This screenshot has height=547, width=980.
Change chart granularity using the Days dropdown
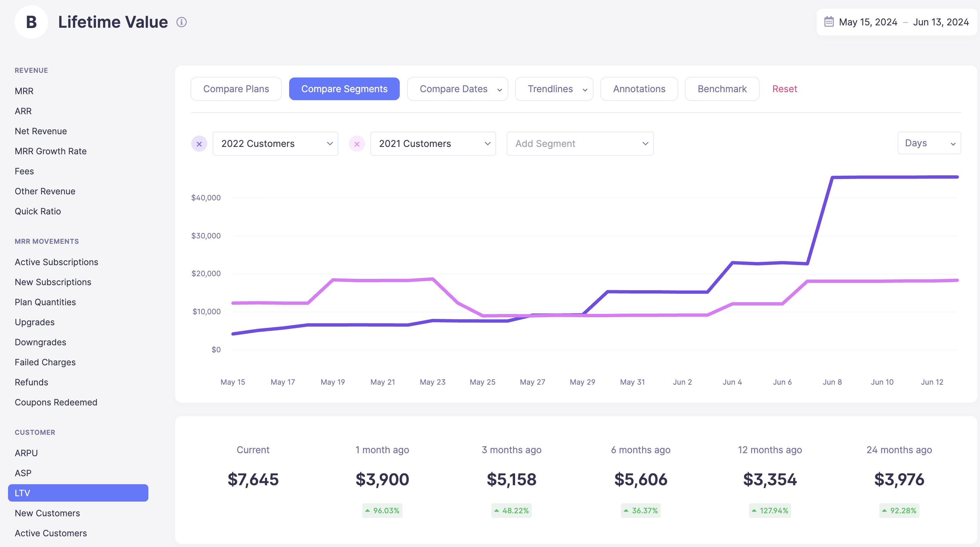click(x=930, y=143)
